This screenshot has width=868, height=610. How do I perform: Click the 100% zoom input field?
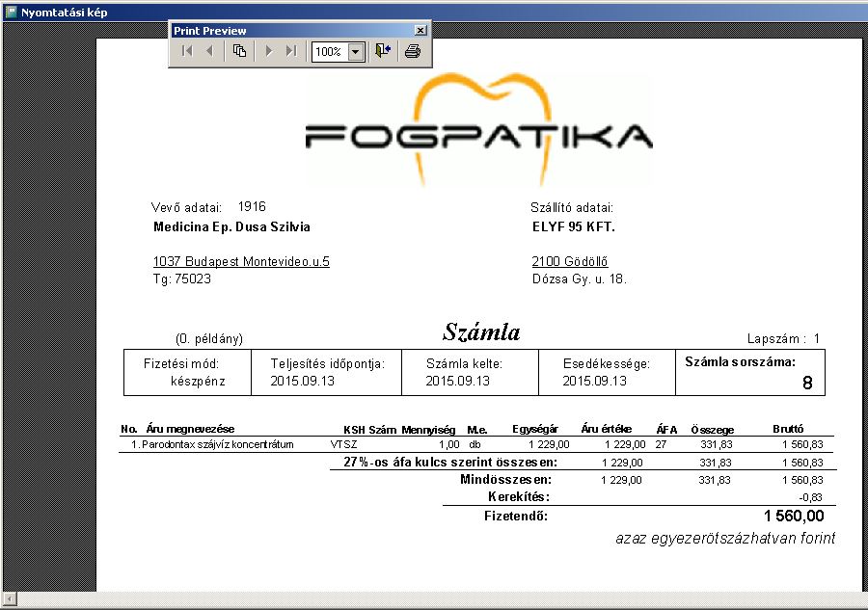pos(330,52)
